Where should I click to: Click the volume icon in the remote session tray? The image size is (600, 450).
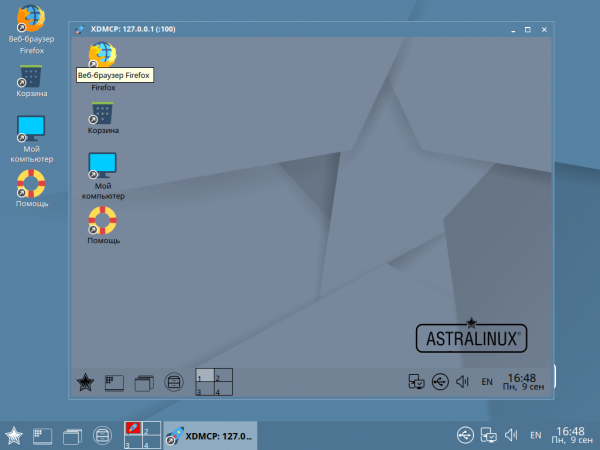pyautogui.click(x=462, y=381)
